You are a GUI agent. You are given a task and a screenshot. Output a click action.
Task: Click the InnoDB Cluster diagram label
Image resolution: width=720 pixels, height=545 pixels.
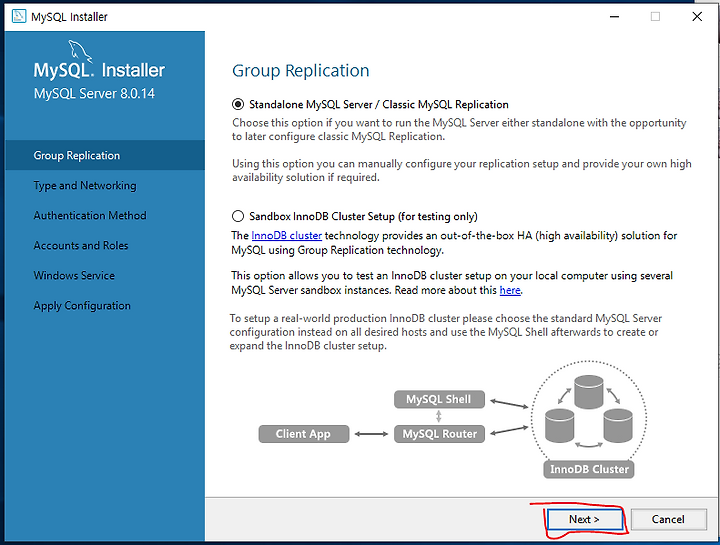point(589,469)
